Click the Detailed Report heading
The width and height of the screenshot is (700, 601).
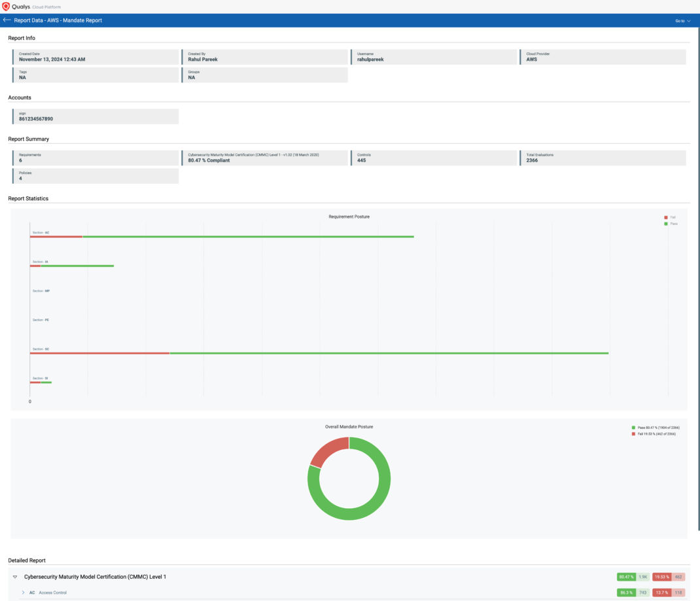pyautogui.click(x=27, y=560)
